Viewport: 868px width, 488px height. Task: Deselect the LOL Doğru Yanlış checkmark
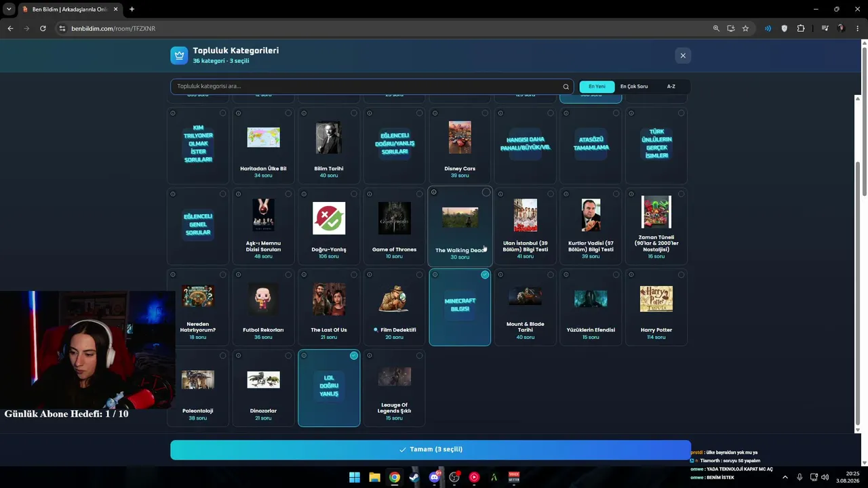[x=354, y=355]
